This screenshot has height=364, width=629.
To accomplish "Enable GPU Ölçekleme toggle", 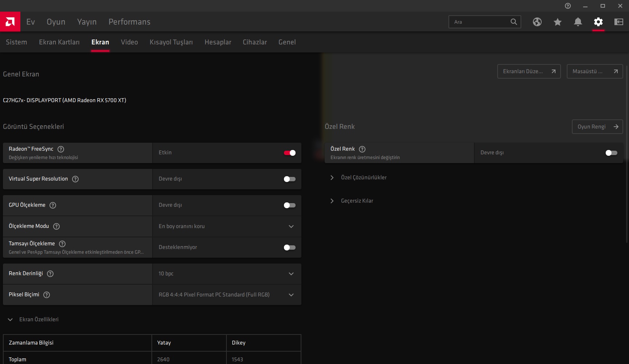I will click(x=290, y=205).
